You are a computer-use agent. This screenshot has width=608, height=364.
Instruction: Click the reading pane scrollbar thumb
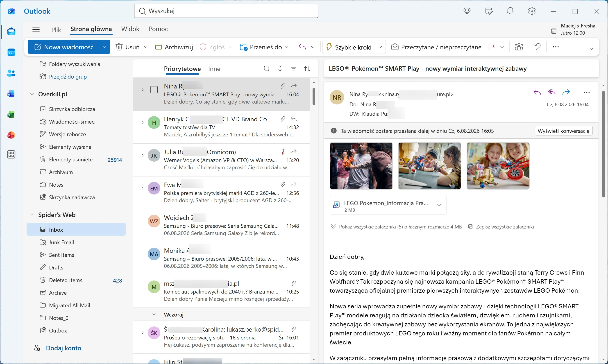click(x=603, y=144)
